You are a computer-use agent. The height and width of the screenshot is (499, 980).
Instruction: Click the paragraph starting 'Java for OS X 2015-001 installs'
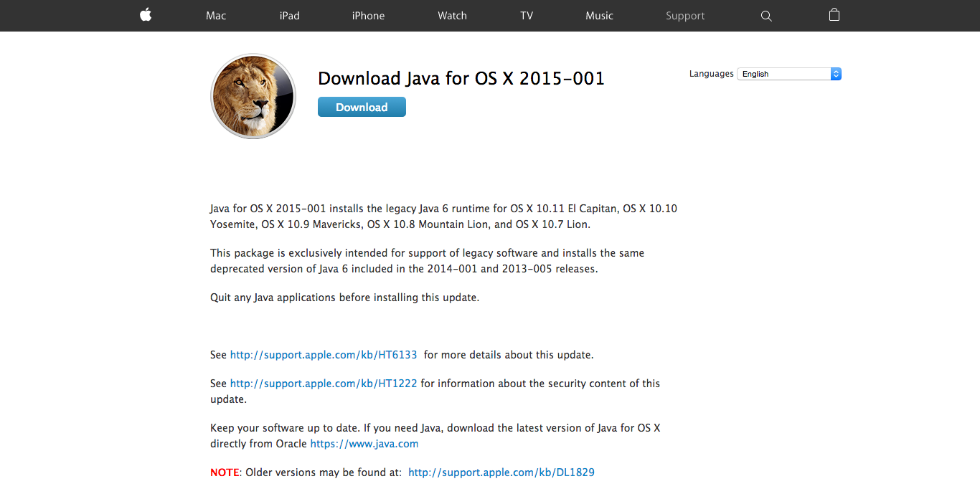(443, 217)
